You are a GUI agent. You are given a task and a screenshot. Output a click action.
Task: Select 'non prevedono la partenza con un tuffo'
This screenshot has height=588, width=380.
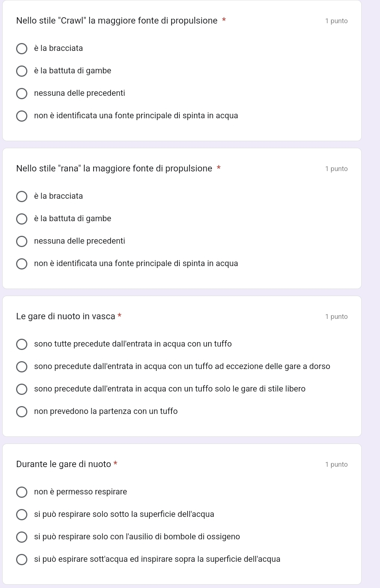(x=22, y=412)
